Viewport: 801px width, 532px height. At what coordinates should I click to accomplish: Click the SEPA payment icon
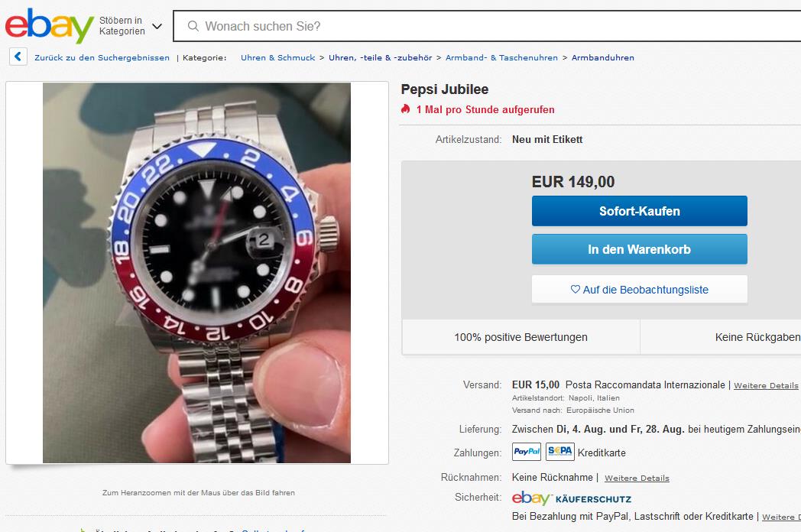coord(560,453)
